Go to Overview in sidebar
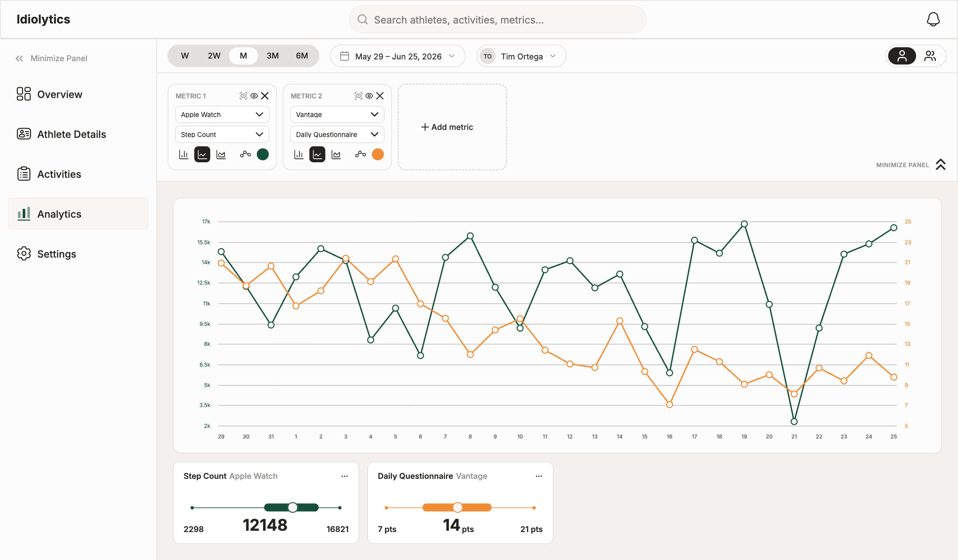Image resolution: width=958 pixels, height=560 pixels. coord(78,94)
